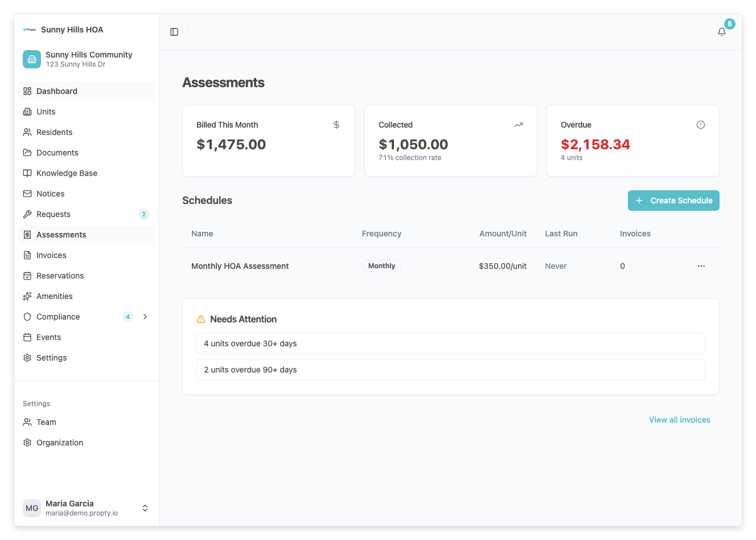Click the Propty logo next to Sunny Hills HOA

(x=30, y=30)
